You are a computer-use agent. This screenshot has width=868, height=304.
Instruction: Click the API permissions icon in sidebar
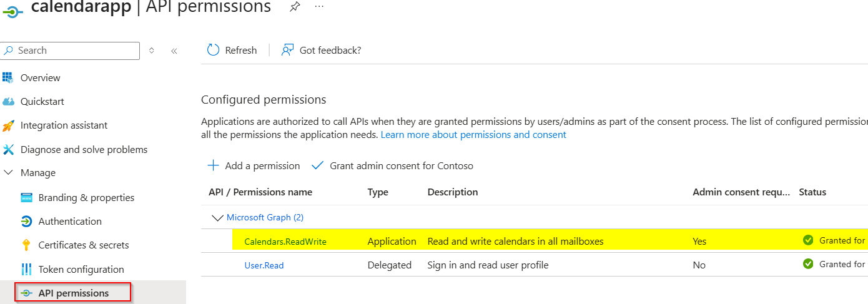[x=26, y=293]
